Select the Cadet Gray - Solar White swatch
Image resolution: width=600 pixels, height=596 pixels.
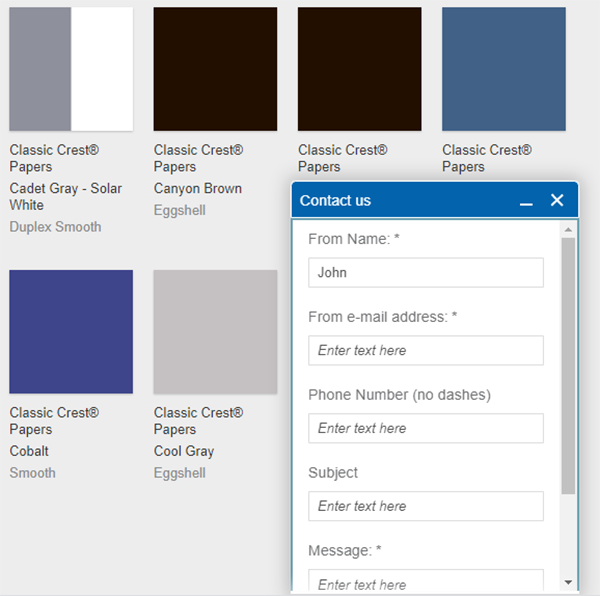coord(71,69)
